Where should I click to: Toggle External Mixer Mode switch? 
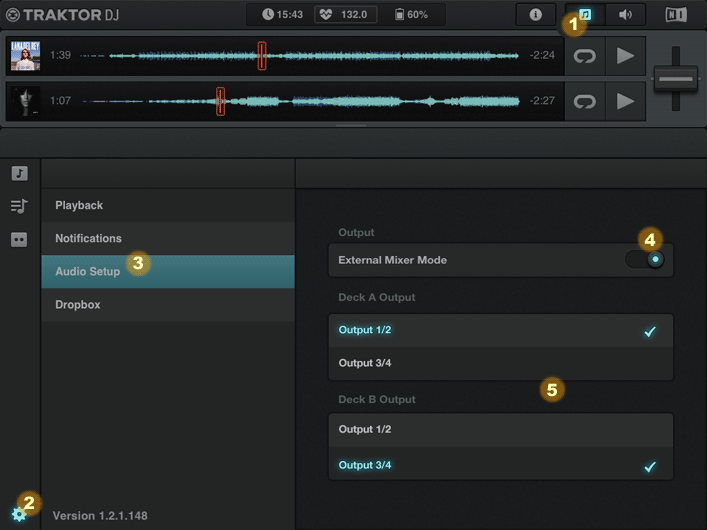(x=644, y=259)
